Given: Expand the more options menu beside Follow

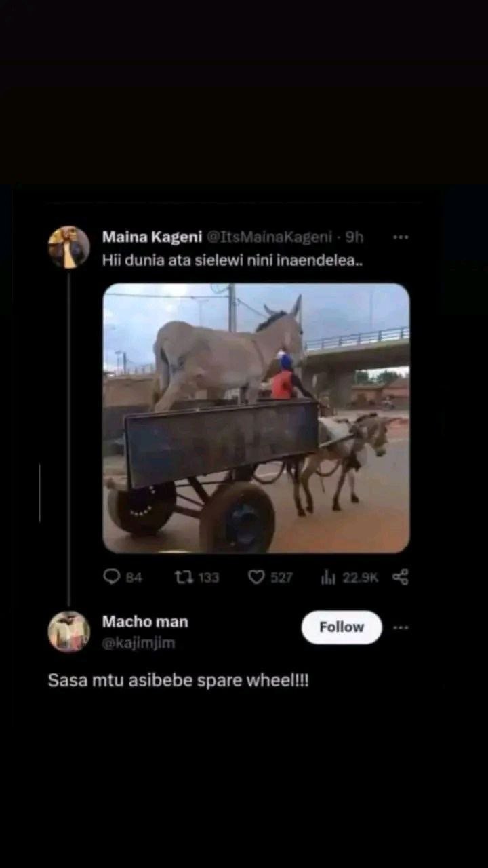Looking at the screenshot, I should tap(401, 627).
